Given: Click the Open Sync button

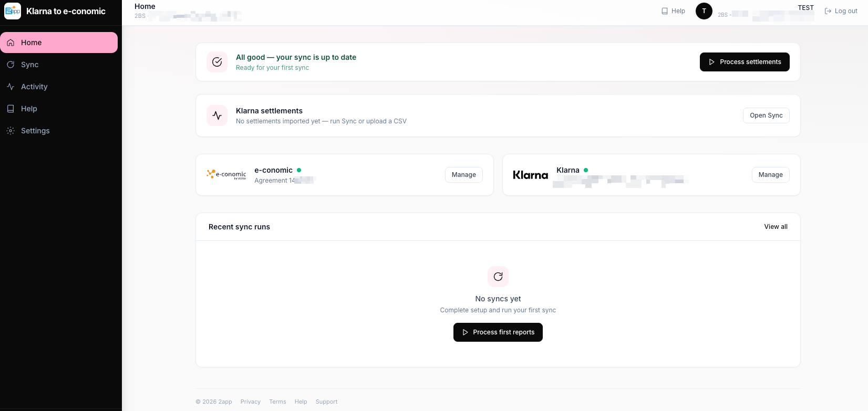Looking at the screenshot, I should (766, 115).
